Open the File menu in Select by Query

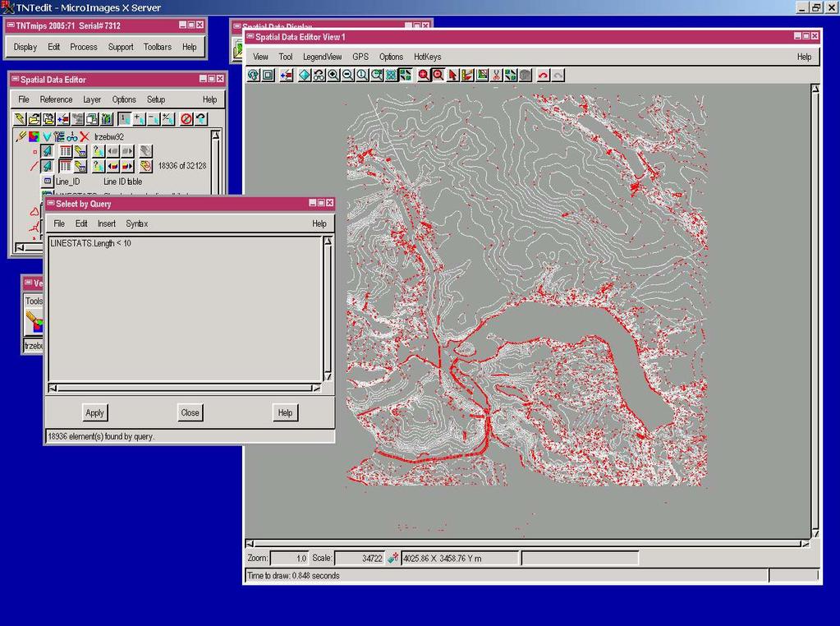tap(59, 224)
